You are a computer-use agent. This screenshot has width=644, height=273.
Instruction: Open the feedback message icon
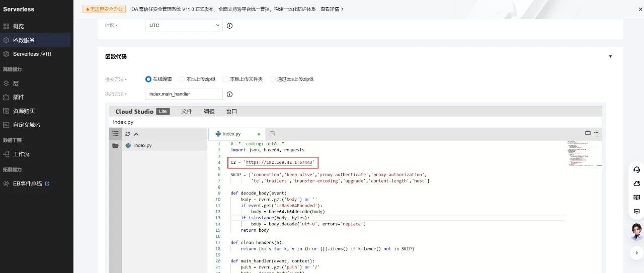tap(636, 212)
